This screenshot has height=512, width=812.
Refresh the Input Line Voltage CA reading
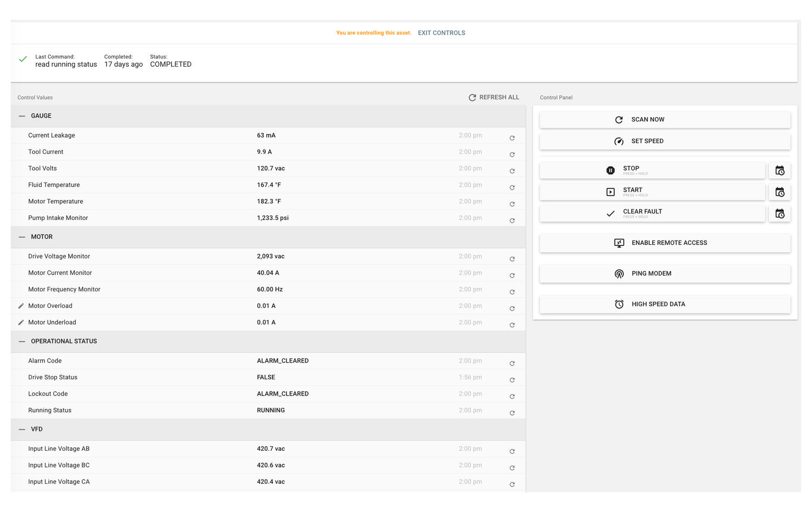[512, 484]
